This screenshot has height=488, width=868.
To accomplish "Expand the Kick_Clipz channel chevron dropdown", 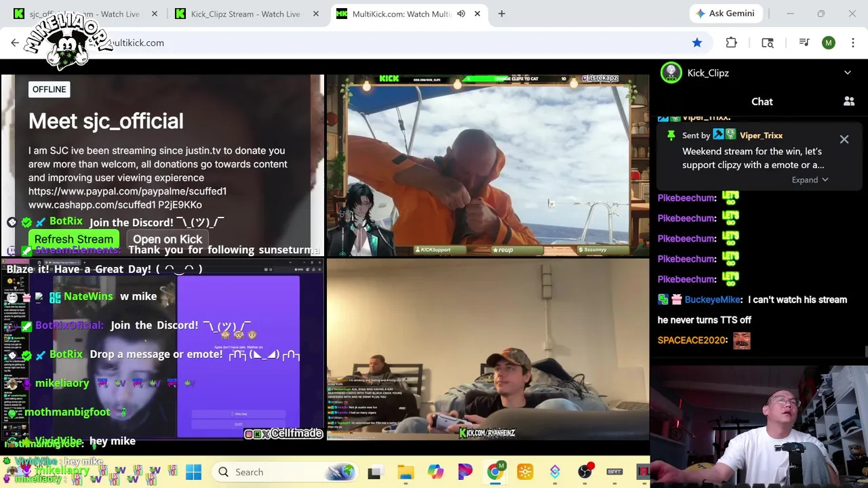I will click(848, 73).
